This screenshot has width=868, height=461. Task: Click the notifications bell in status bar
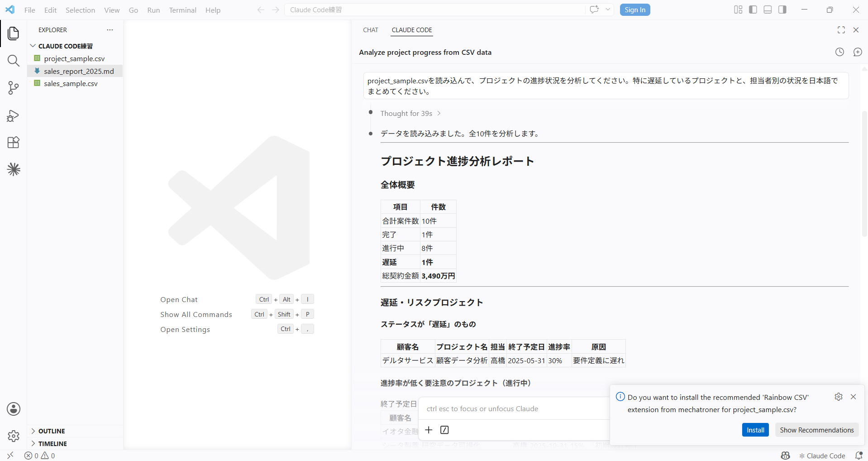click(x=858, y=456)
